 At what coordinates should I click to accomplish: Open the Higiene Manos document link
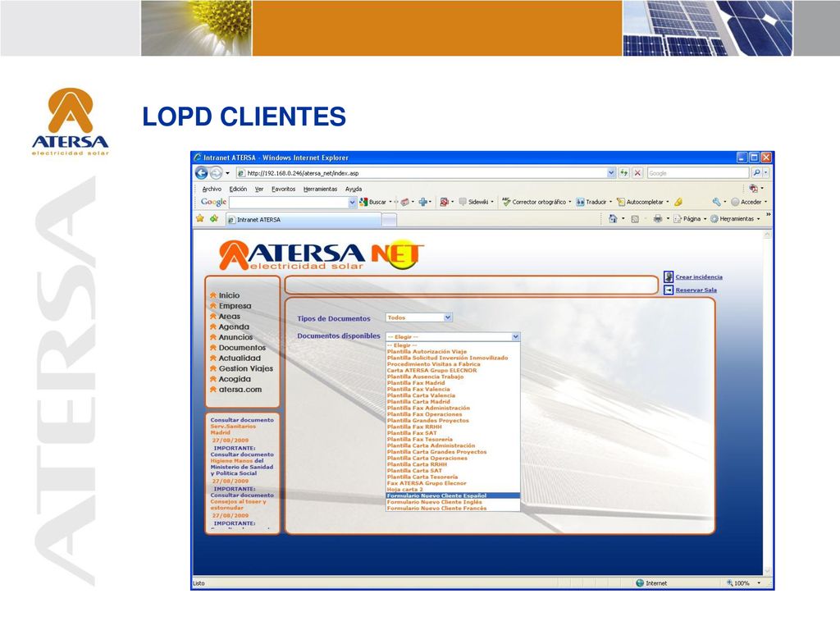(x=231, y=461)
